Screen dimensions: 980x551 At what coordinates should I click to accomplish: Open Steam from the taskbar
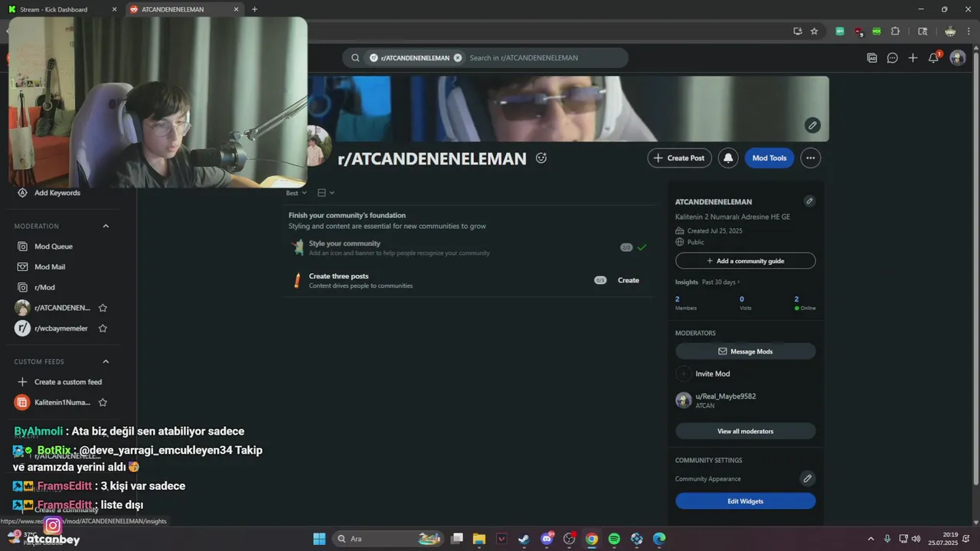(x=524, y=539)
